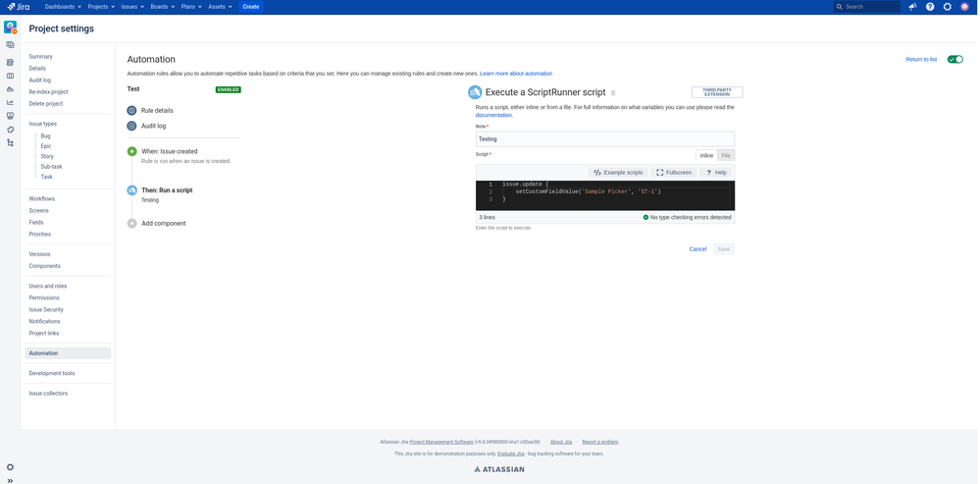Click the Audit log icon in the rule
Viewport: 980px width, 484px height.
[x=131, y=126]
